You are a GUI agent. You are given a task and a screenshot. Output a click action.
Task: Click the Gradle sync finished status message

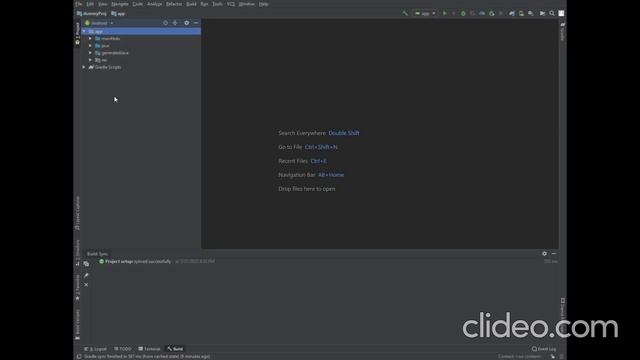[x=147, y=356]
